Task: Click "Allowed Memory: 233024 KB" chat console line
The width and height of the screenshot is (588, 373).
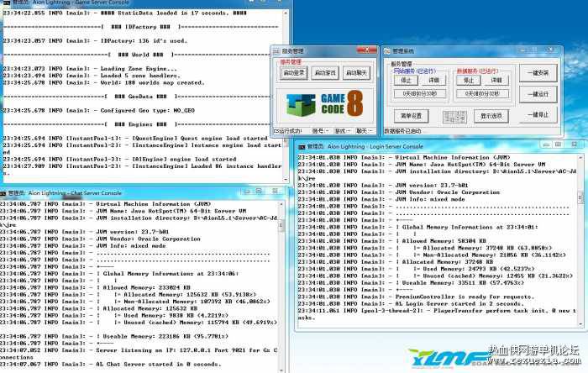Action: coord(95,287)
